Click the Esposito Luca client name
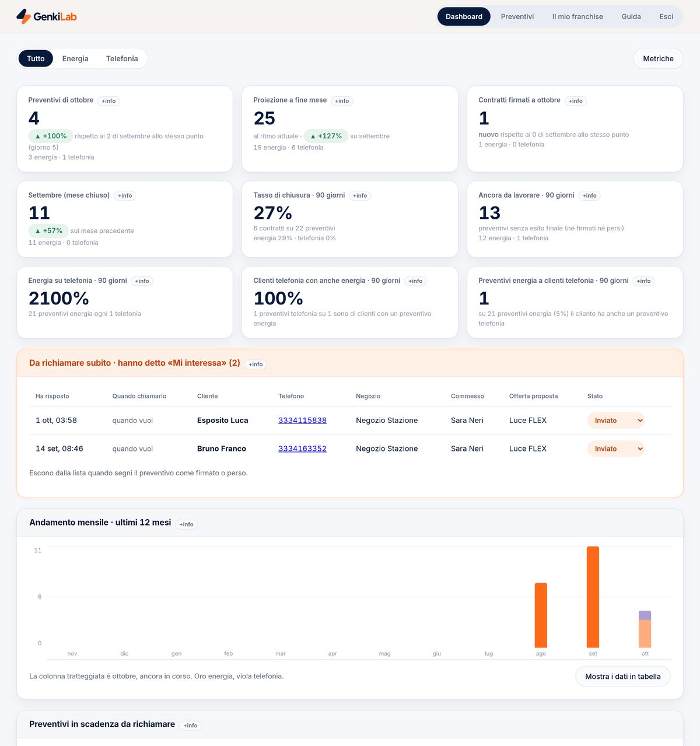 point(223,421)
